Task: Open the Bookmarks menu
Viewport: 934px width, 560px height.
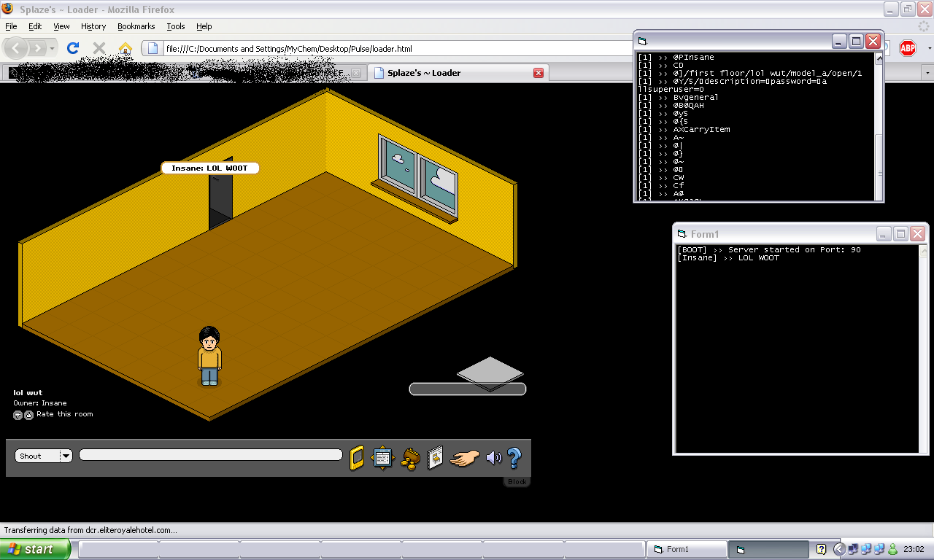Action: coord(136,26)
